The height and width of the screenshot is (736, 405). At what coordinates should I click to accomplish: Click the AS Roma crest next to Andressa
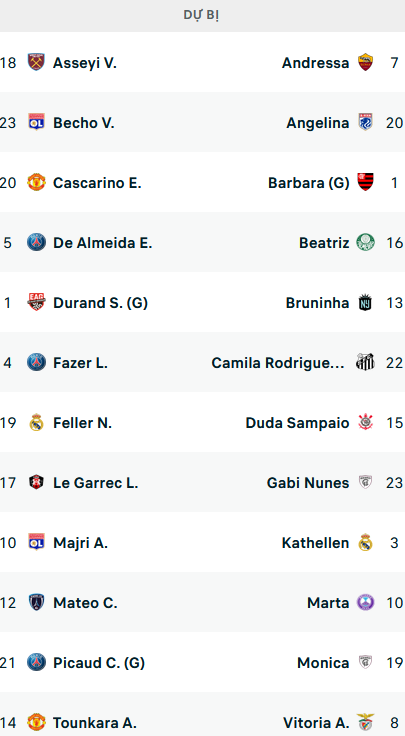pyautogui.click(x=366, y=62)
